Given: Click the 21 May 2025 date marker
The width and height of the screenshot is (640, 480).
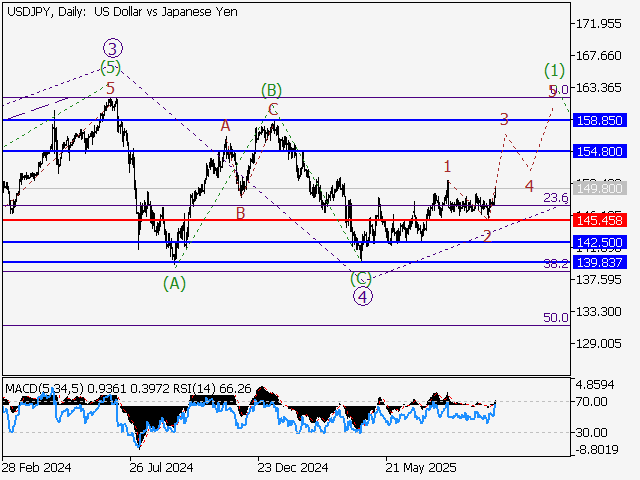Looking at the screenshot, I should click(420, 467).
